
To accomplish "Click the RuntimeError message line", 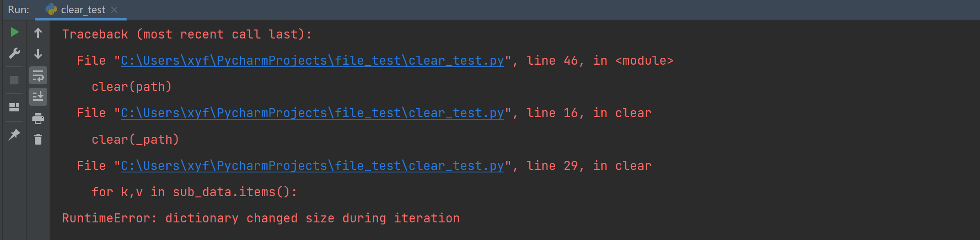I will [x=261, y=218].
